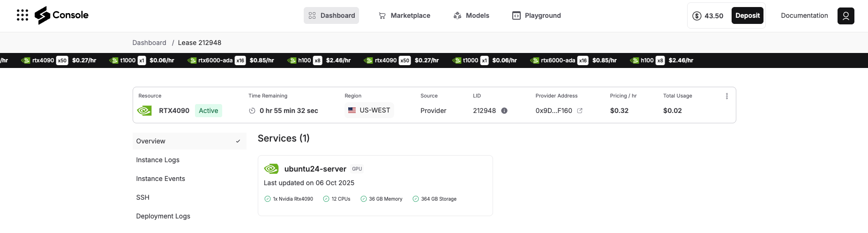Open the SSH sidebar section
The height and width of the screenshot is (233, 868).
pos(143,197)
